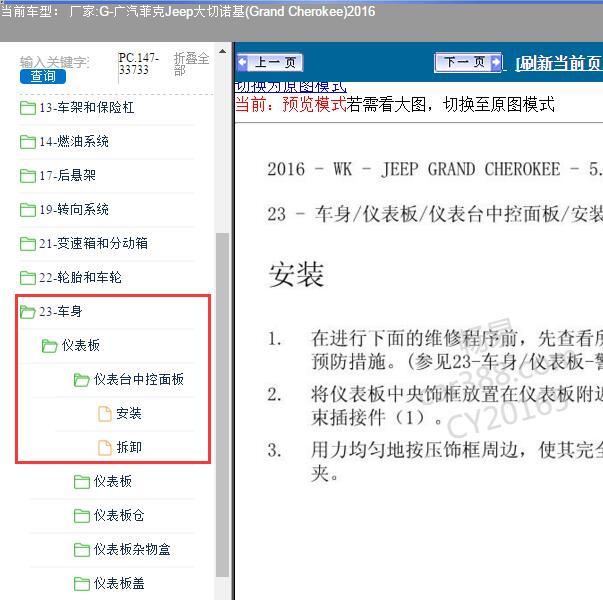Click the document icon beside 安装
Image resolution: width=603 pixels, height=600 pixels.
[x=105, y=414]
